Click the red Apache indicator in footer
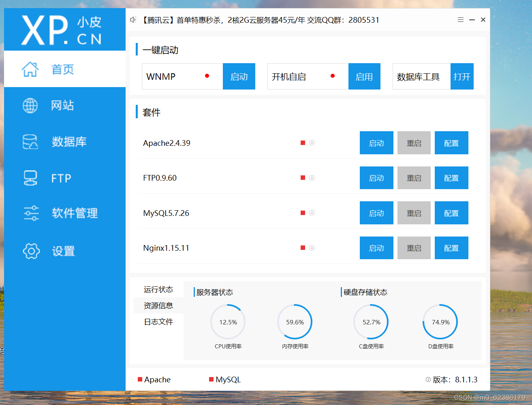Viewport: 532px width, 405px height. [140, 379]
